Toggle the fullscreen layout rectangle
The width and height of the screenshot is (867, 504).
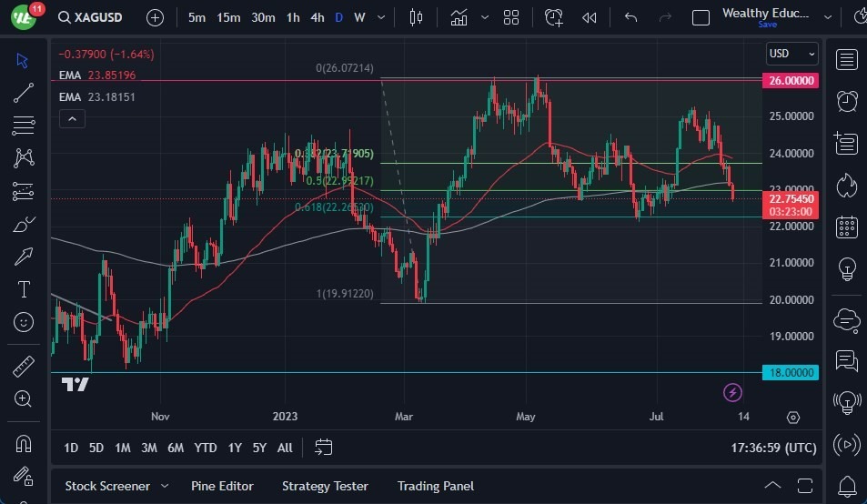click(x=701, y=17)
